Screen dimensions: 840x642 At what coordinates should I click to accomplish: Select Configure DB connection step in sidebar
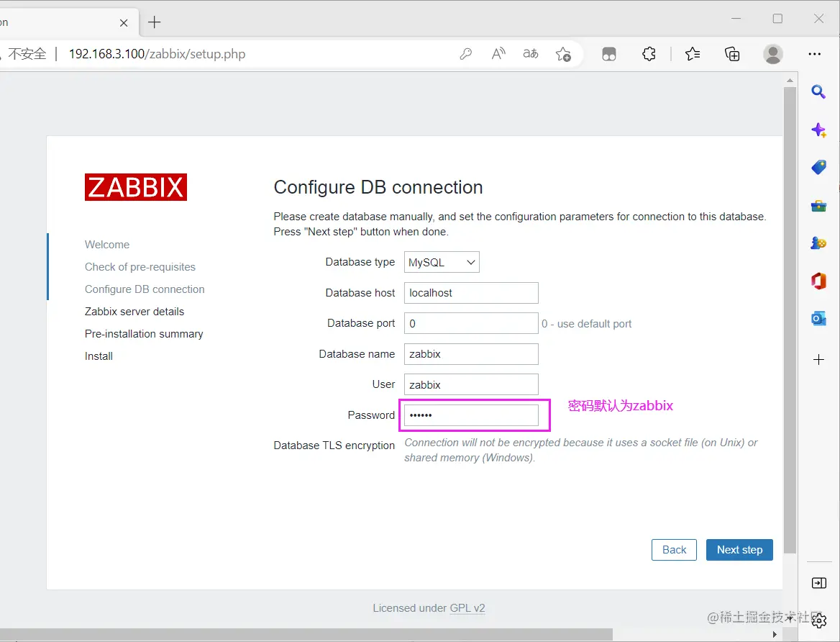pos(145,289)
